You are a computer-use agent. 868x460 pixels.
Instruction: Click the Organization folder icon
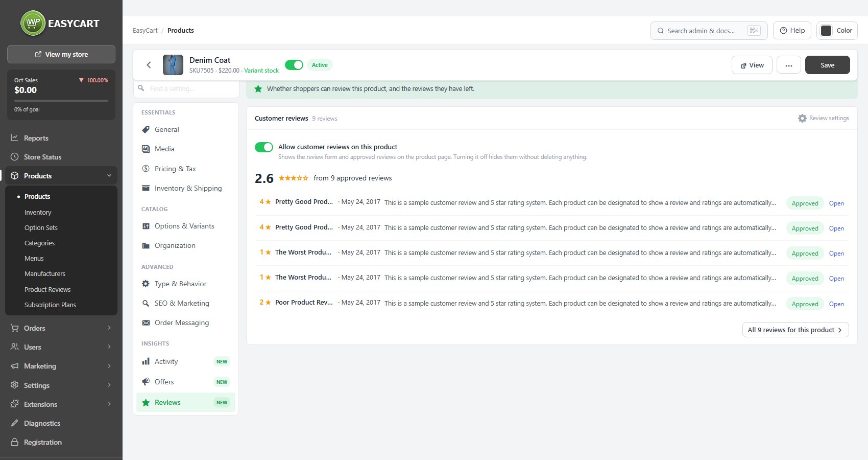click(x=146, y=245)
